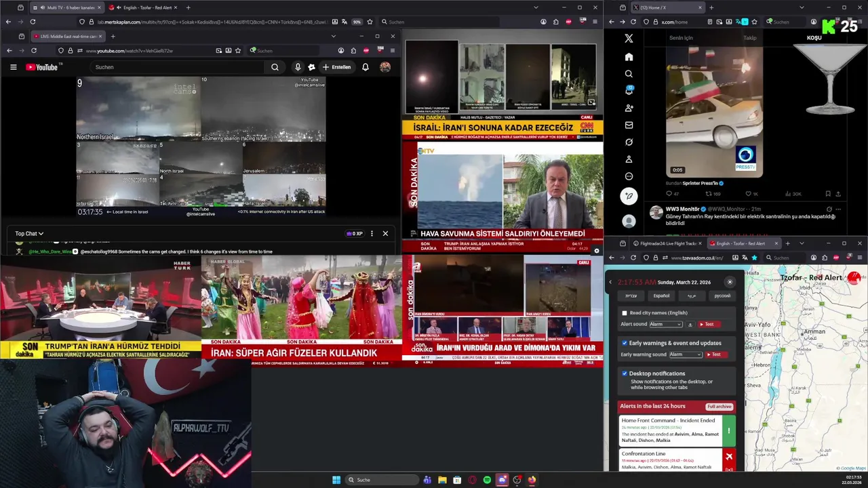Open Grok icon in X sidebar
Viewport: 868px width, 488px height.
[x=629, y=142]
